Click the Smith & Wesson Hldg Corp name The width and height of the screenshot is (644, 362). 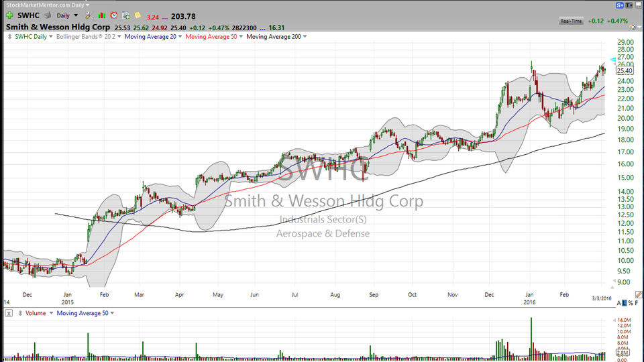coord(58,27)
